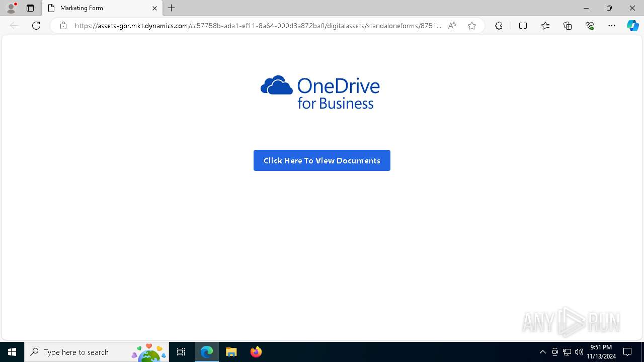Refresh the page

(36, 26)
